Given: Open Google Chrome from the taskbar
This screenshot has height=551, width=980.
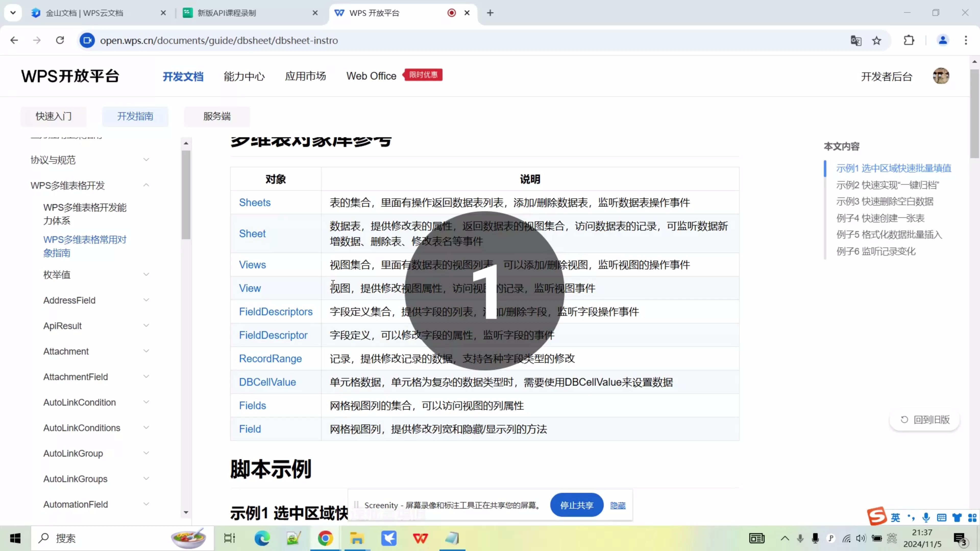Looking at the screenshot, I should [325, 538].
